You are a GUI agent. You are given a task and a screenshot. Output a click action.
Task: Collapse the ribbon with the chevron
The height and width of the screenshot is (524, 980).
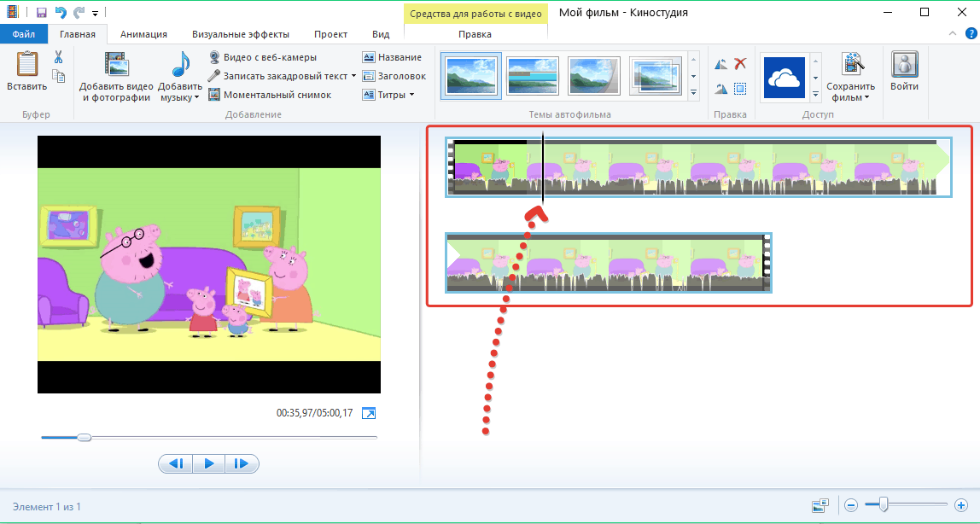[x=952, y=34]
